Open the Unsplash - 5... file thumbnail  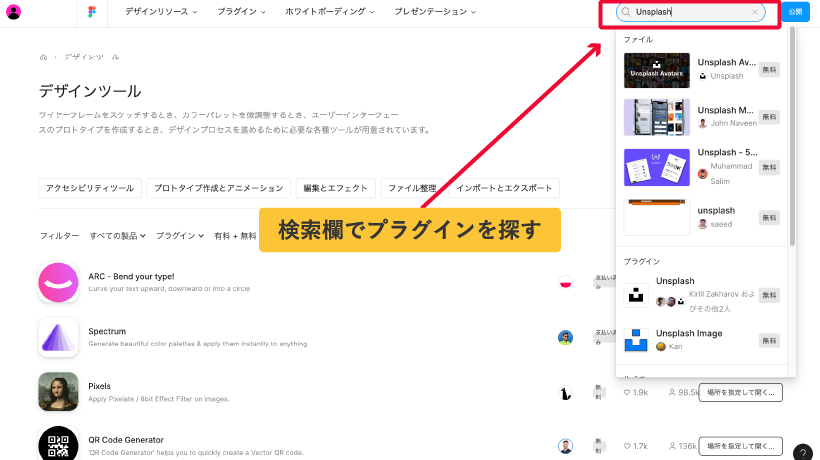tap(657, 167)
